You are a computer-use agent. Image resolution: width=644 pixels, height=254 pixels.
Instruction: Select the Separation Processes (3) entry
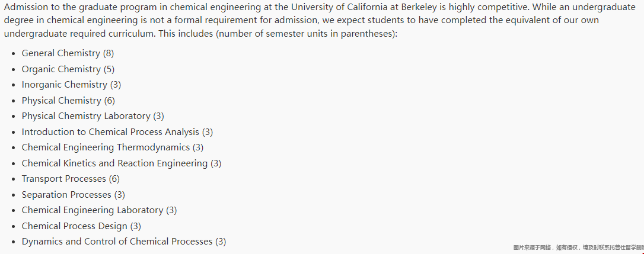pyautogui.click(x=74, y=195)
